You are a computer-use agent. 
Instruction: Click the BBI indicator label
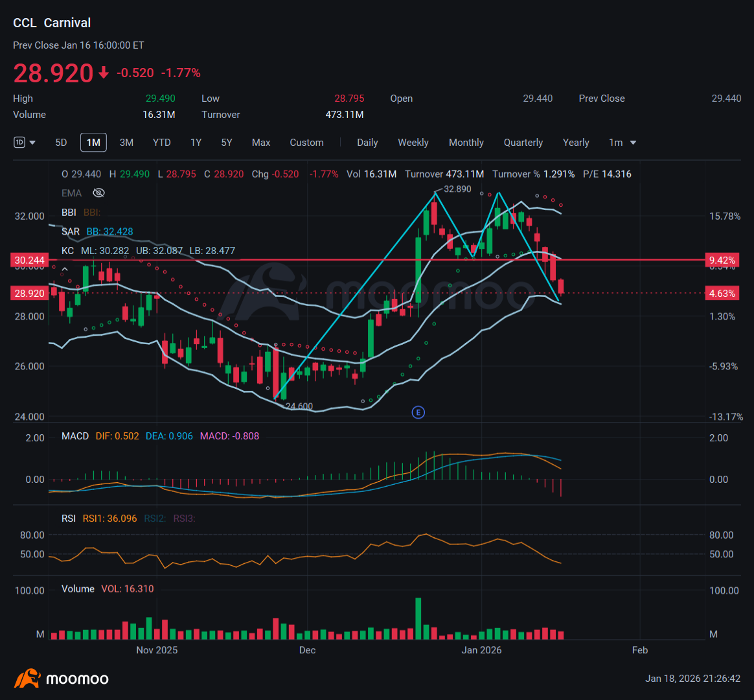pyautogui.click(x=69, y=212)
